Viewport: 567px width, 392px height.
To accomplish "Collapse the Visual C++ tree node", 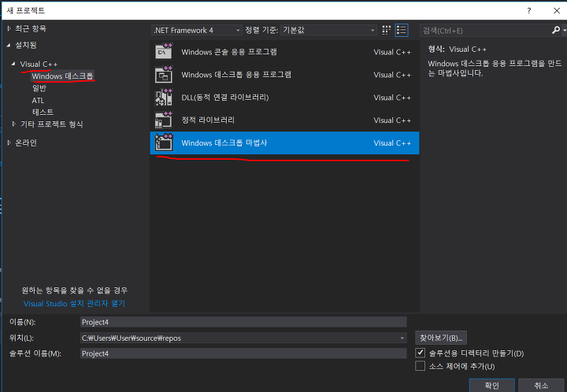I will coord(13,64).
